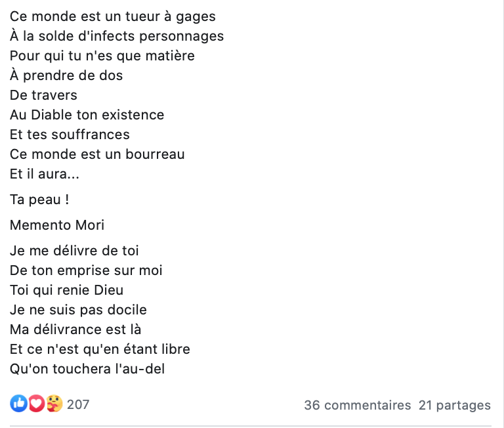Click the text 'Memento Mori'

pos(57,225)
